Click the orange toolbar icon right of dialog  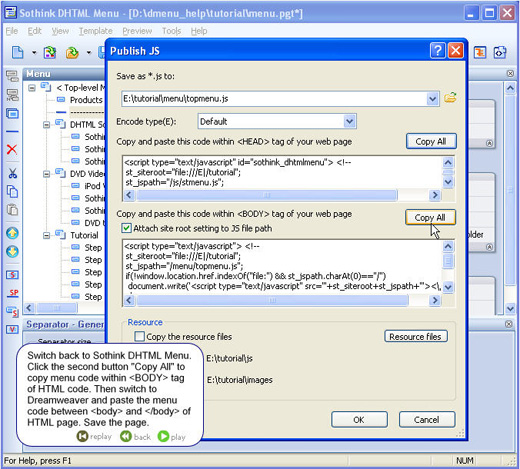(x=480, y=53)
